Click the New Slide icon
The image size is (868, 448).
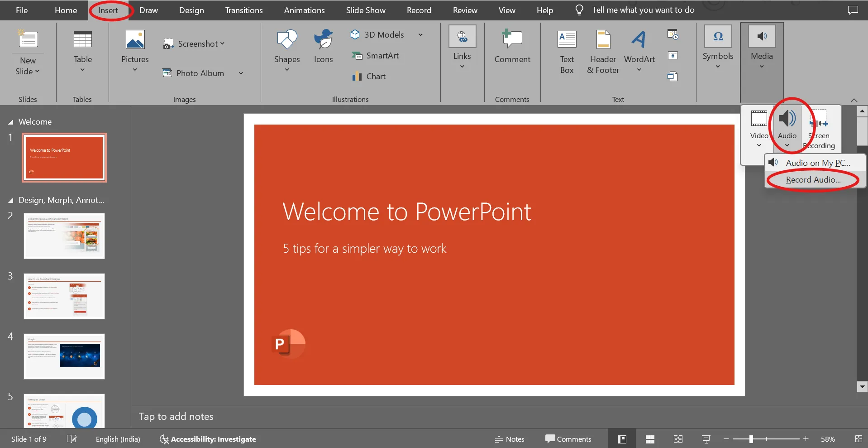[x=28, y=39]
